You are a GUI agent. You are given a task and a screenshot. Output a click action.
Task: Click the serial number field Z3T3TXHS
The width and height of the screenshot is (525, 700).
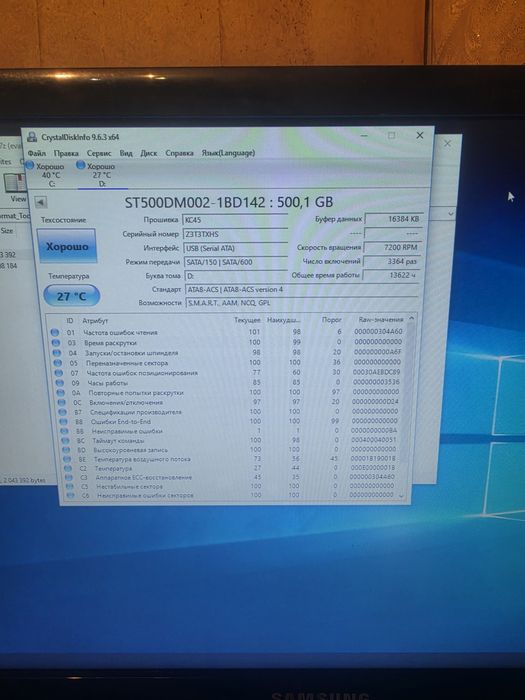tap(235, 234)
